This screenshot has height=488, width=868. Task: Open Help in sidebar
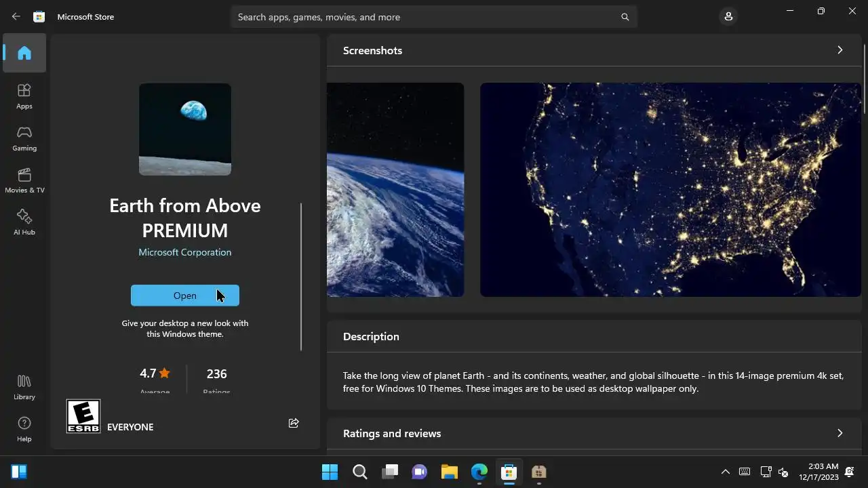coord(24,429)
